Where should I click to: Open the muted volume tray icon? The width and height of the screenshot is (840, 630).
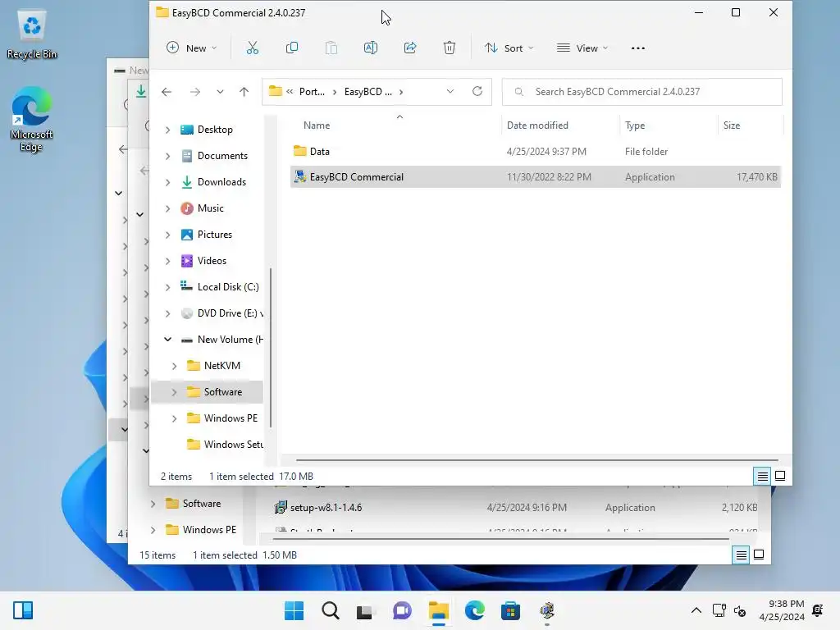(x=740, y=610)
